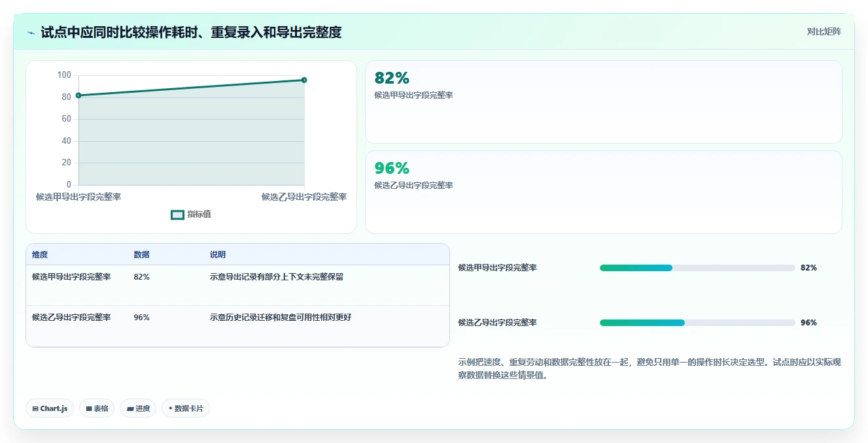The image size is (868, 443).
Task: Click the explanatory paragraph starting 示例把速度
Action: 650,369
